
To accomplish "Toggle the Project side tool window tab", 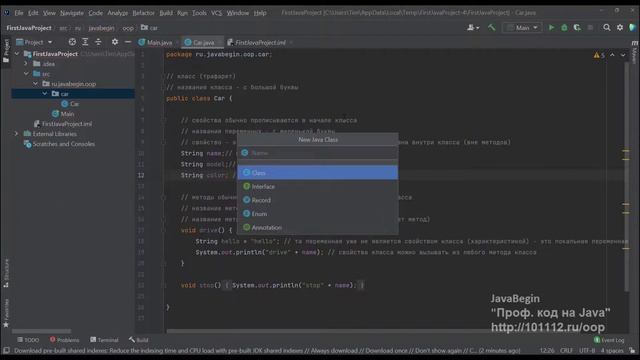I will point(6,51).
